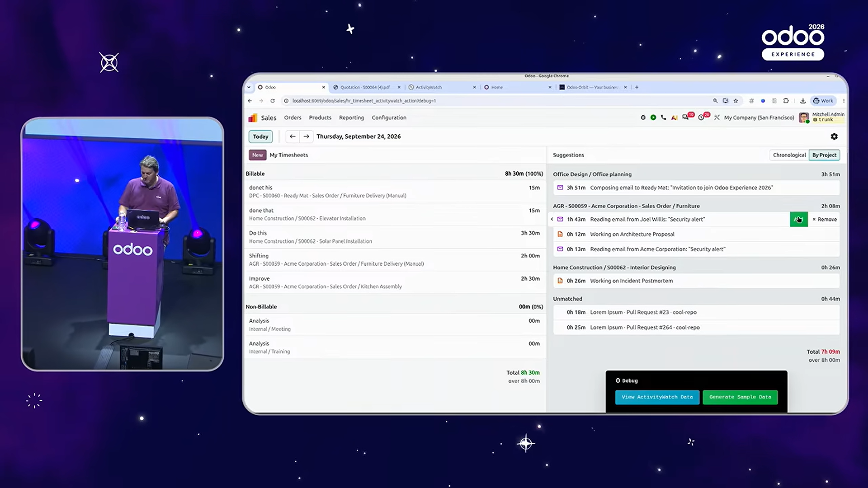The height and width of the screenshot is (488, 868).
Task: Open the Configuration menu
Action: [389, 117]
